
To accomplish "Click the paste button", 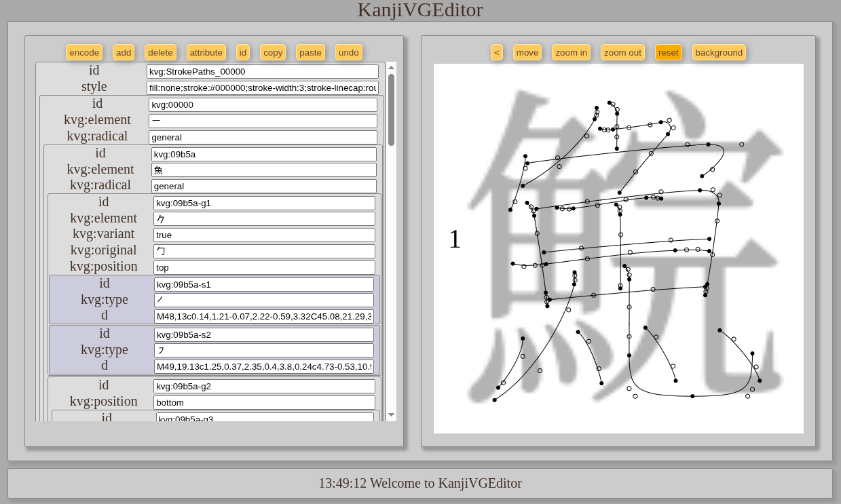I will (310, 52).
